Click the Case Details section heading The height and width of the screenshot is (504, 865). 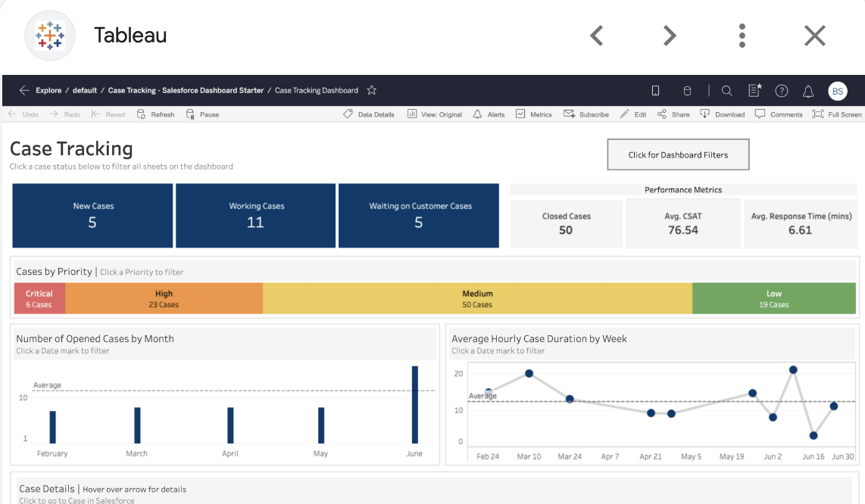tap(46, 489)
